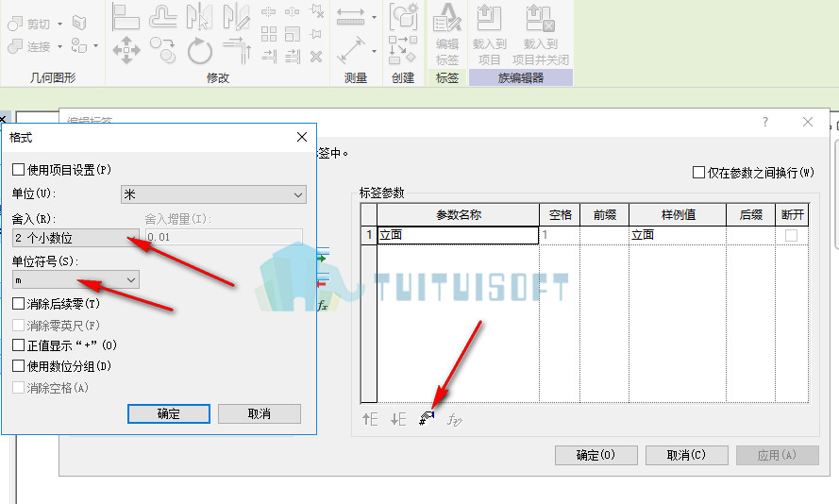Click 前缀 column header
839x504 pixels.
pos(605,214)
